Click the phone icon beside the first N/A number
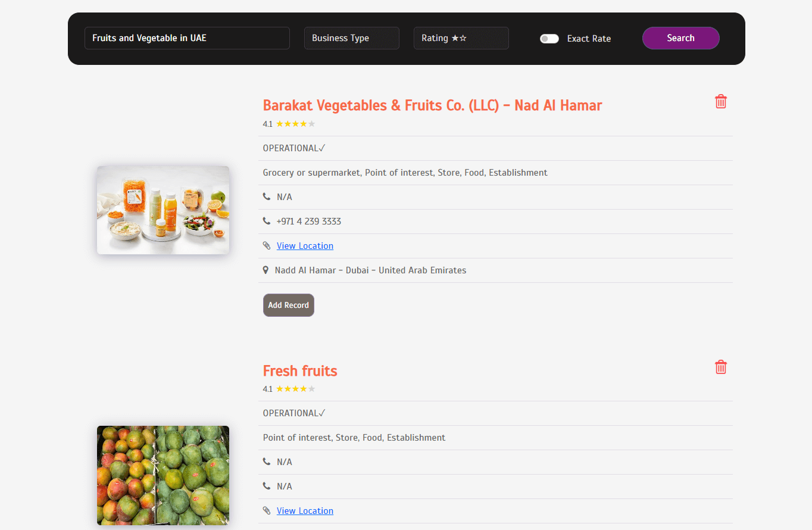 pos(266,197)
